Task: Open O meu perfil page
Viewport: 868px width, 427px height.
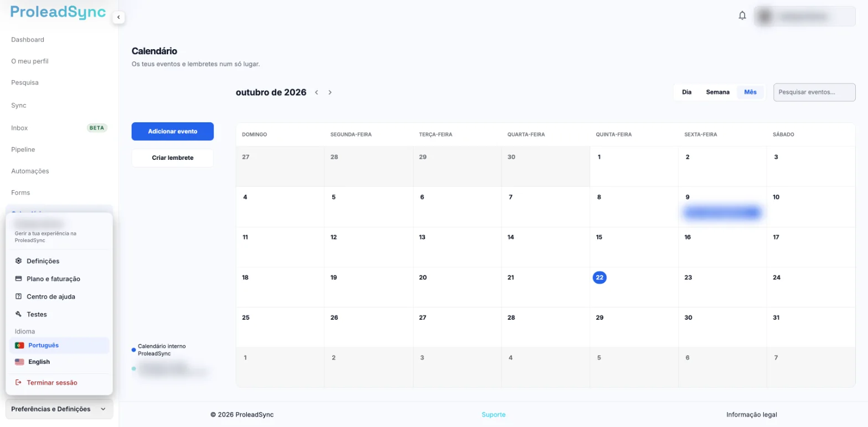Action: (x=30, y=61)
